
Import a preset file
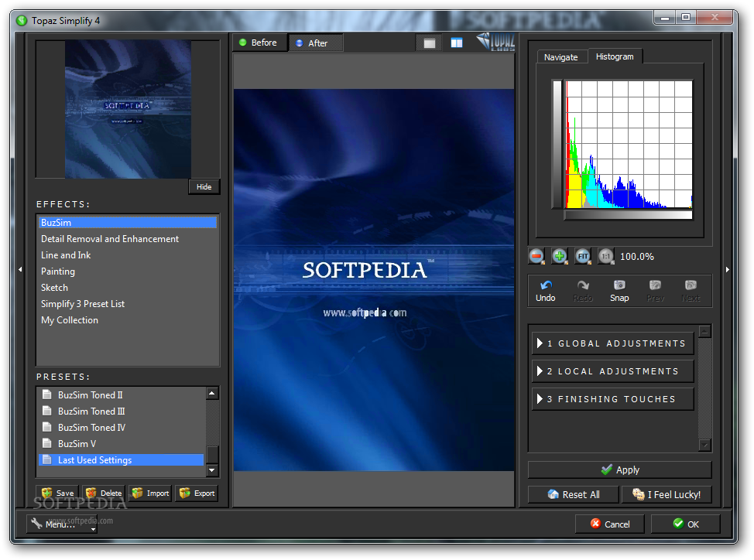coord(150,493)
